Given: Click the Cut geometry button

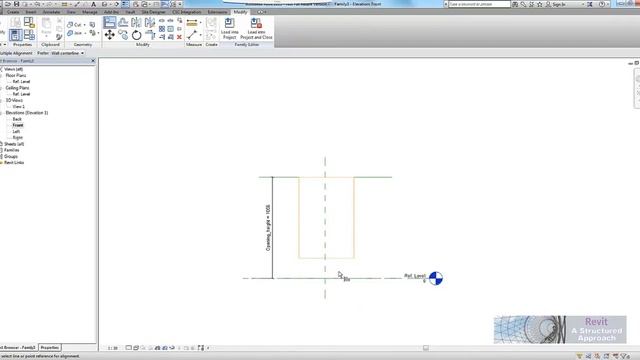Looking at the screenshot, I should [x=74, y=25].
